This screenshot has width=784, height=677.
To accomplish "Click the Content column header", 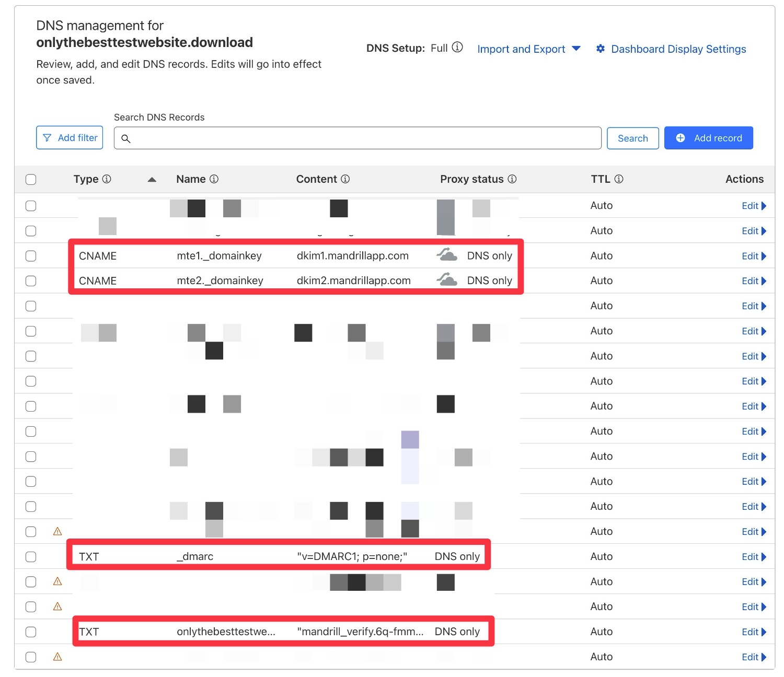I will 316,179.
